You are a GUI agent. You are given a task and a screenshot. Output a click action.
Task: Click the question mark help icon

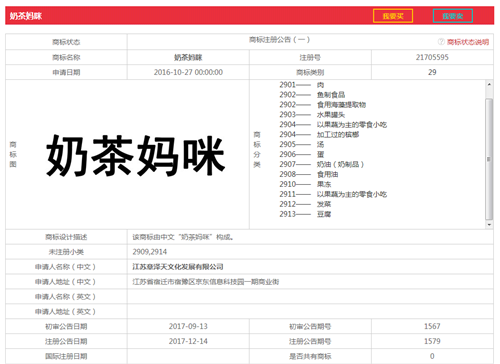pos(441,42)
